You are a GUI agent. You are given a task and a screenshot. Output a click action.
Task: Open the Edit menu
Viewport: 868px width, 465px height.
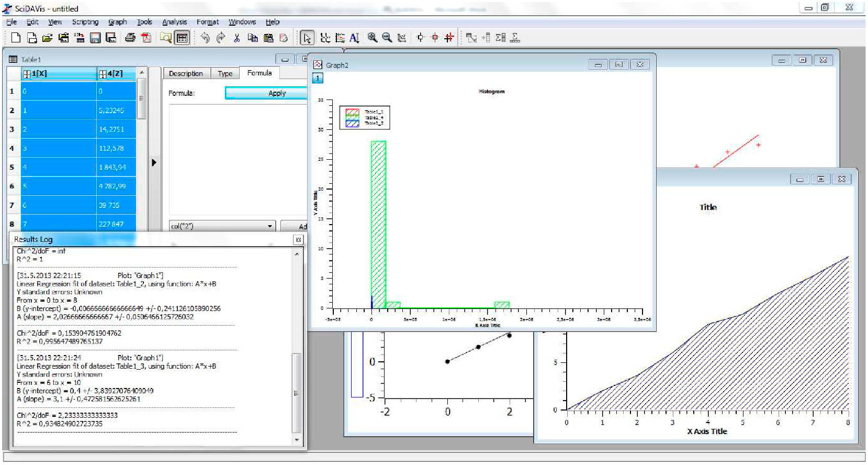[x=32, y=22]
